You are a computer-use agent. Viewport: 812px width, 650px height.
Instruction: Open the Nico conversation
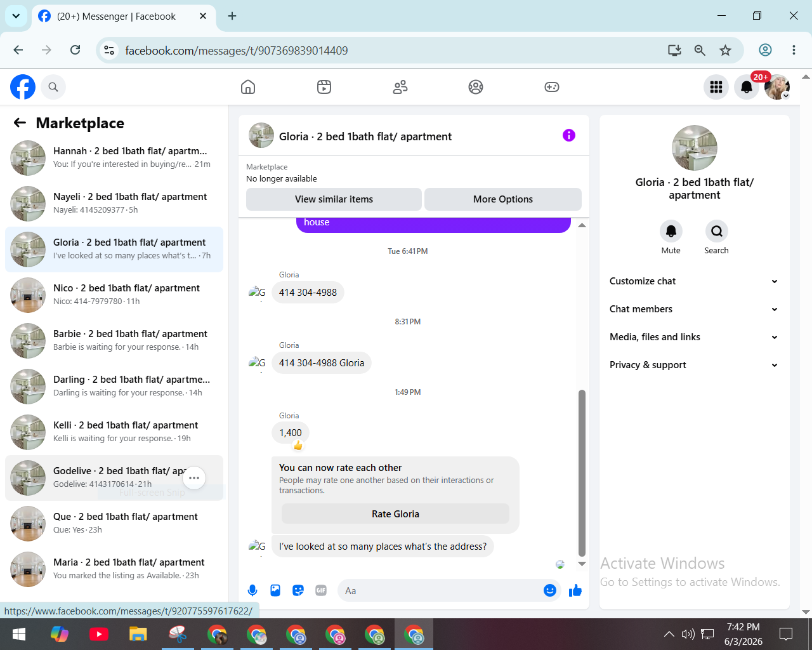(114, 295)
